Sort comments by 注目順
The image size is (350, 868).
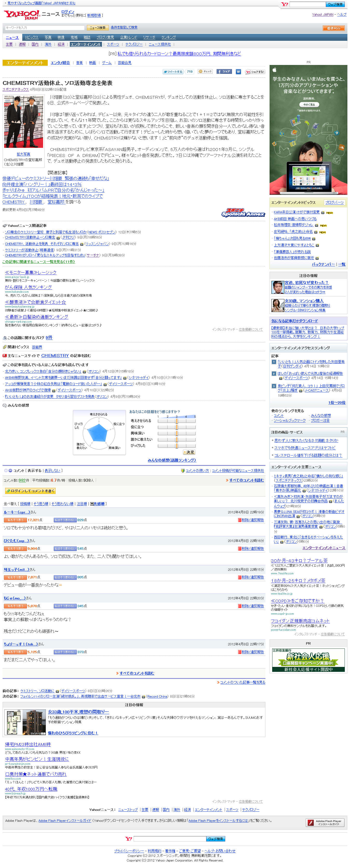[82, 504]
